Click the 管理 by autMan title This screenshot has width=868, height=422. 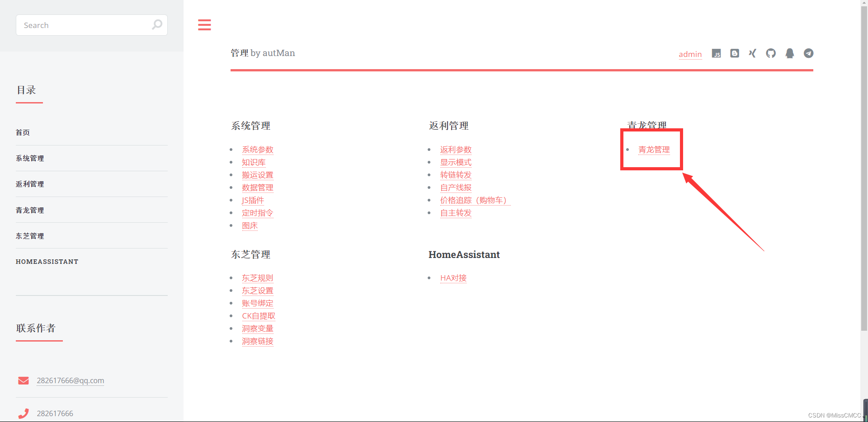(x=263, y=53)
